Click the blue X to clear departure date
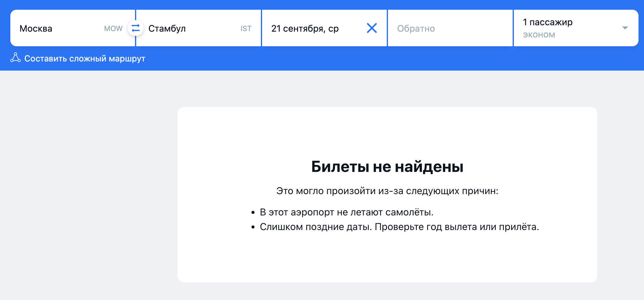 372,28
